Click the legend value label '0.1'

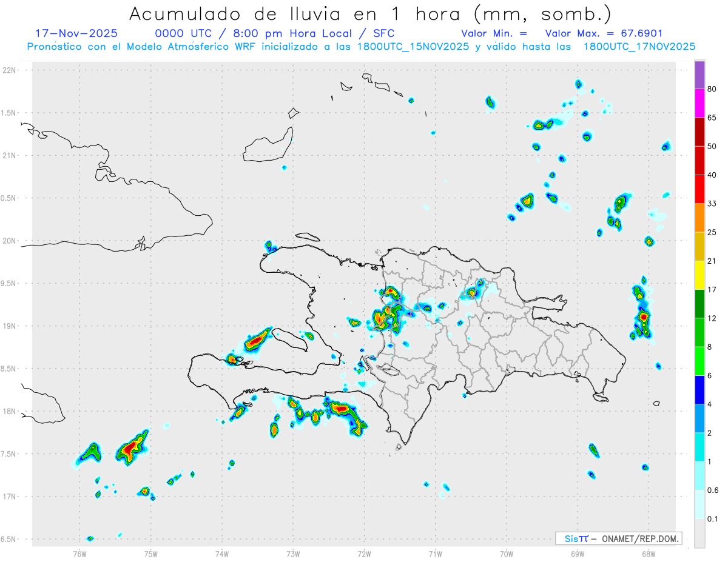tap(713, 519)
